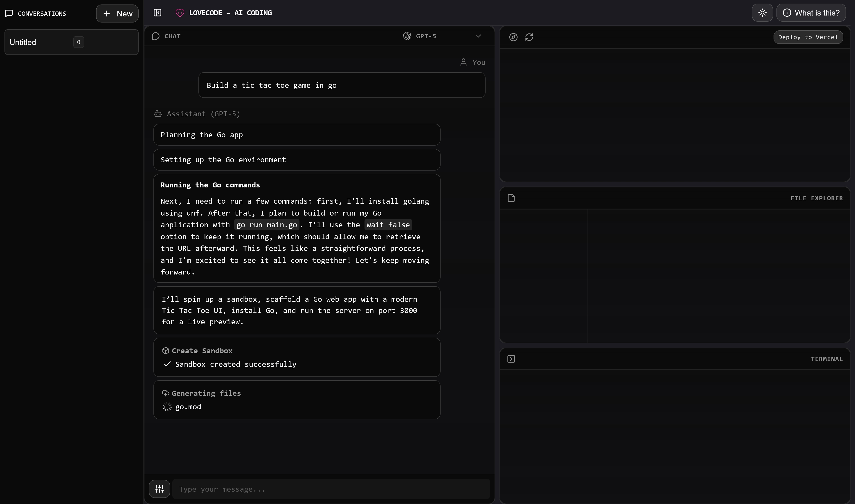
Task: Click the checkmark beside Sandbox created successfully
Action: coord(167,364)
